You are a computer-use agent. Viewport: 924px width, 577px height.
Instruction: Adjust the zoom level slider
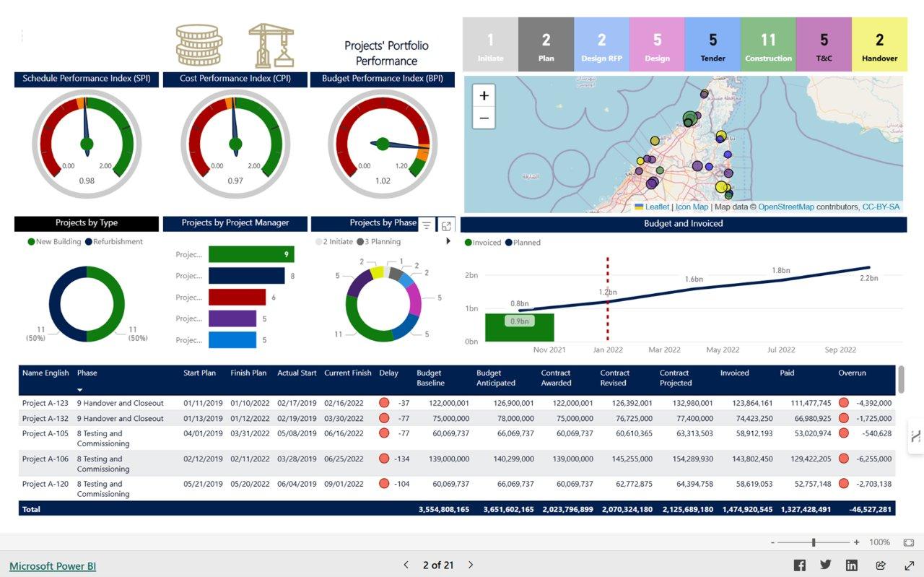coord(814,542)
